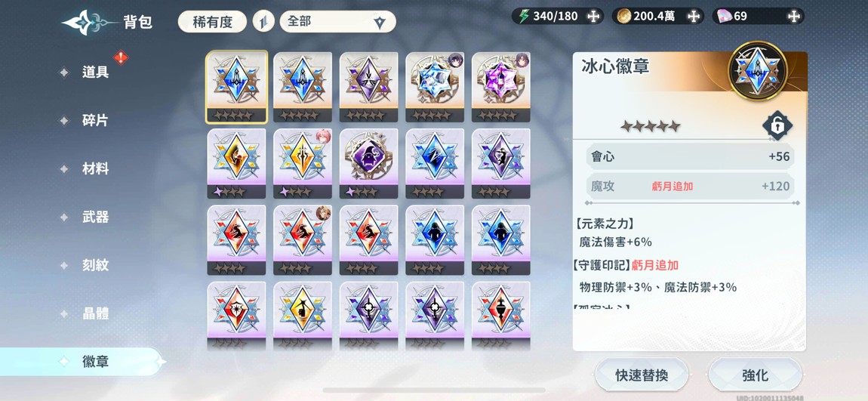The height and width of the screenshot is (401, 868).
Task: Select the white crystal star emblem with avatar
Action: 435,87
